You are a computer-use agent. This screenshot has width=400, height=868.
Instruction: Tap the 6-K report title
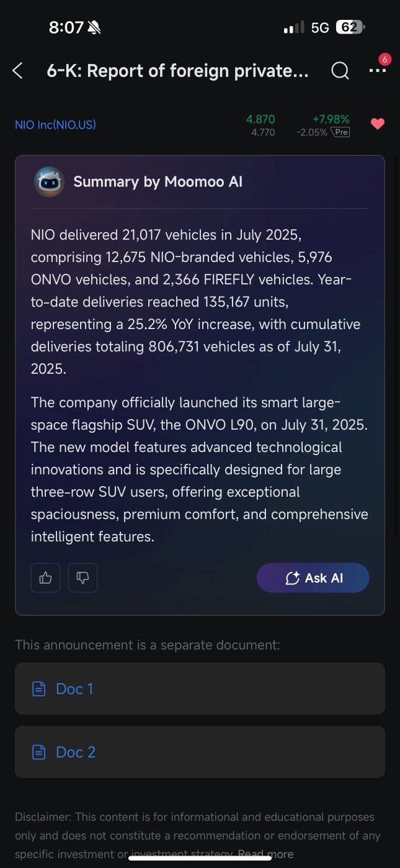coord(178,71)
